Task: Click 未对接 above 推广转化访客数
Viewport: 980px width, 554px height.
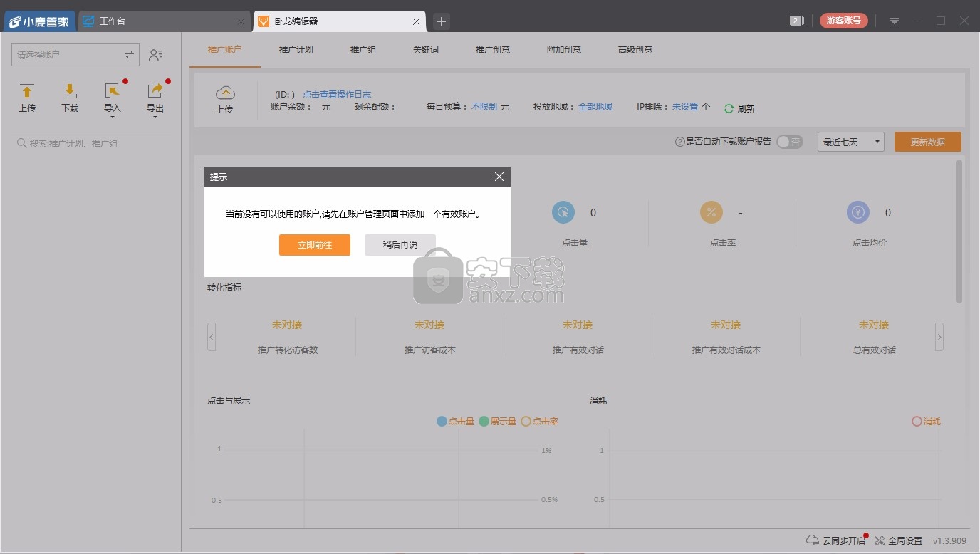Action: pos(287,325)
